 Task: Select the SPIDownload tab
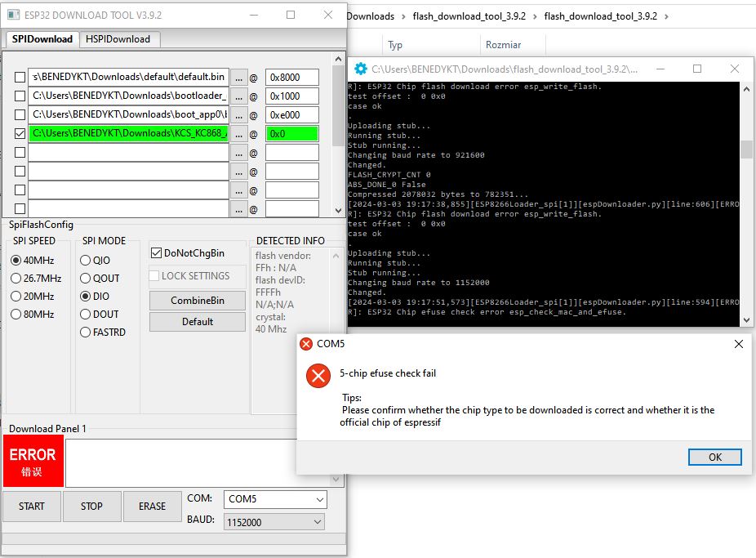pyautogui.click(x=42, y=39)
